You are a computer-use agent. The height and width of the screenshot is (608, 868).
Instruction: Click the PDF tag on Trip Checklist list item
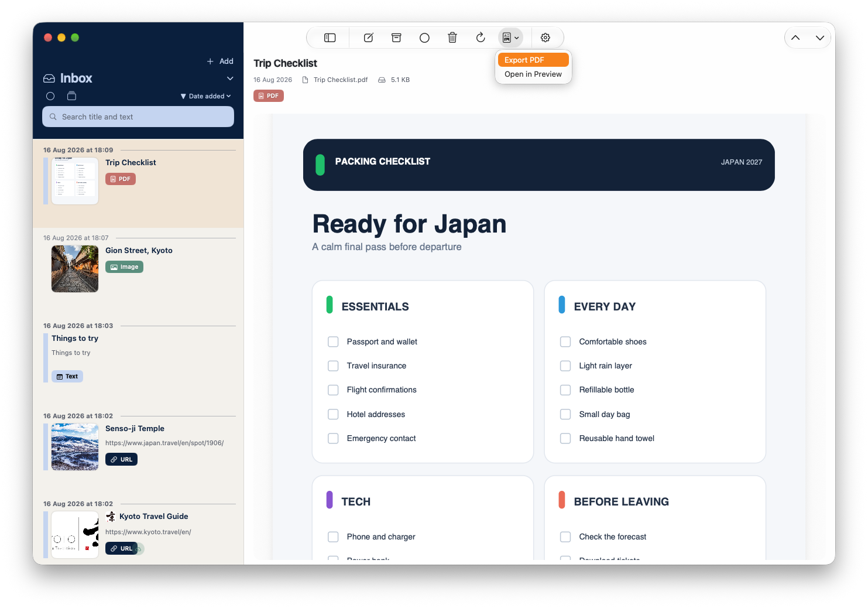[x=121, y=179]
